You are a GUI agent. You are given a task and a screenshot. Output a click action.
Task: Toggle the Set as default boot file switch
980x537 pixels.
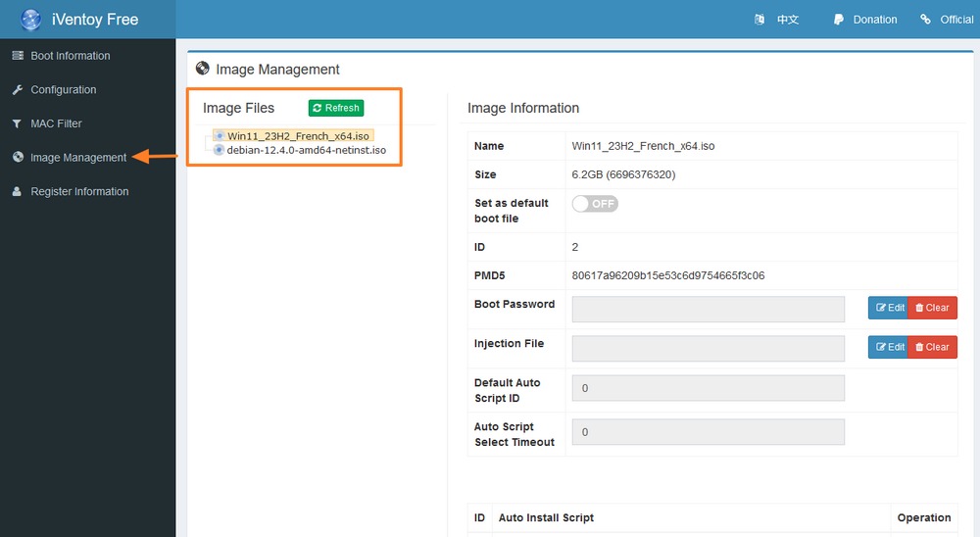pos(595,204)
